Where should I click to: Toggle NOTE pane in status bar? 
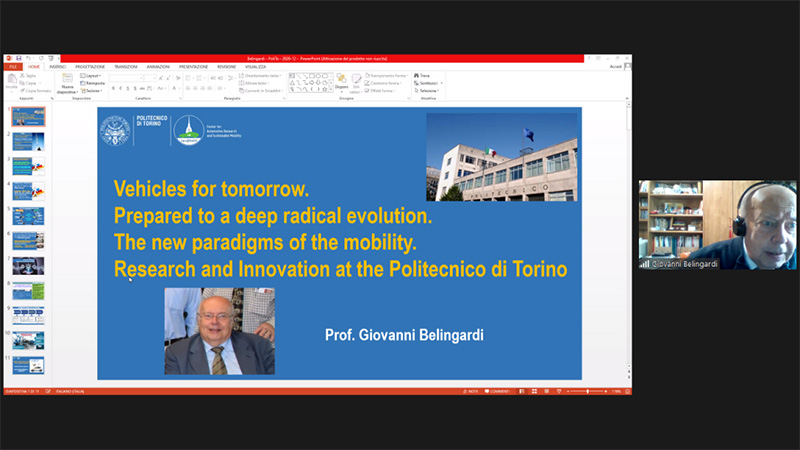point(470,391)
